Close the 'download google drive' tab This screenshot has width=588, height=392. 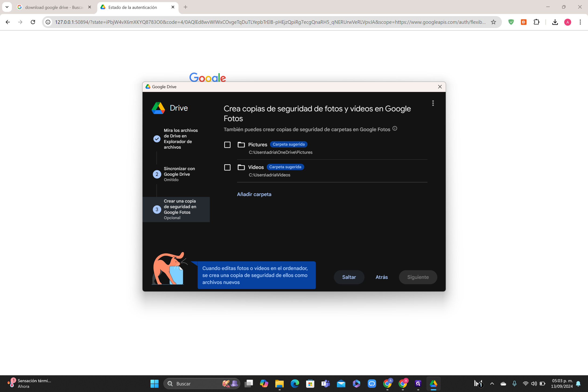pos(90,7)
